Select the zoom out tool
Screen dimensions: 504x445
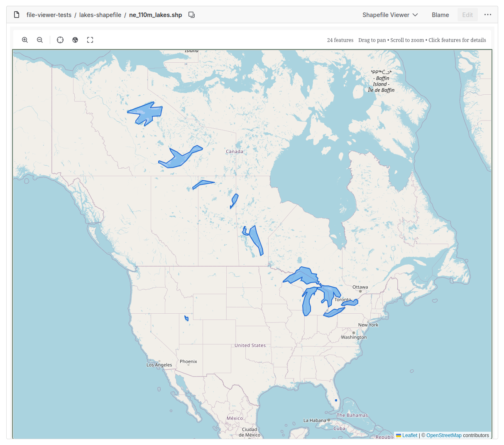pos(39,39)
